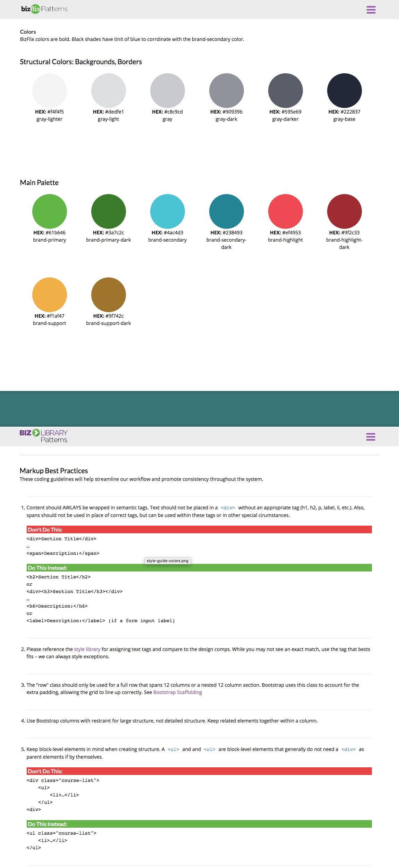Click 'HEX: #3a7c2c' label text
Screen dimensions: 399x868
pos(109,233)
